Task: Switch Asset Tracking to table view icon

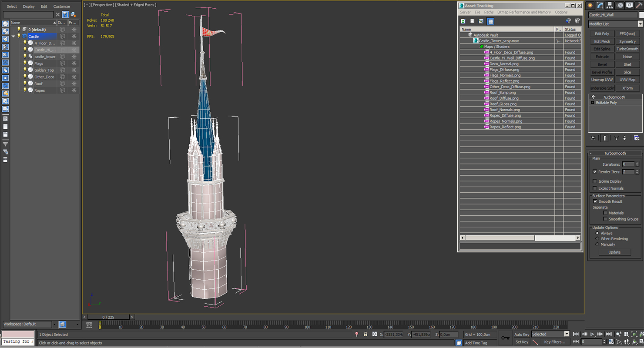Action: pyautogui.click(x=490, y=21)
